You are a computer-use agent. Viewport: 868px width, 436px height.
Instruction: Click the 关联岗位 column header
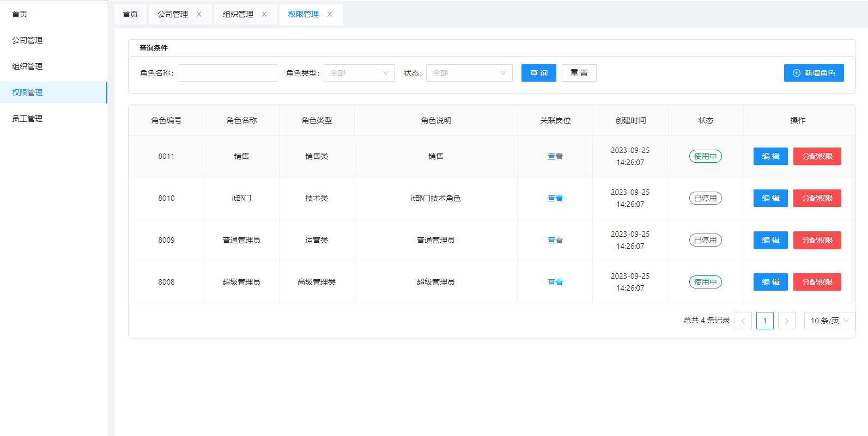[x=556, y=120]
